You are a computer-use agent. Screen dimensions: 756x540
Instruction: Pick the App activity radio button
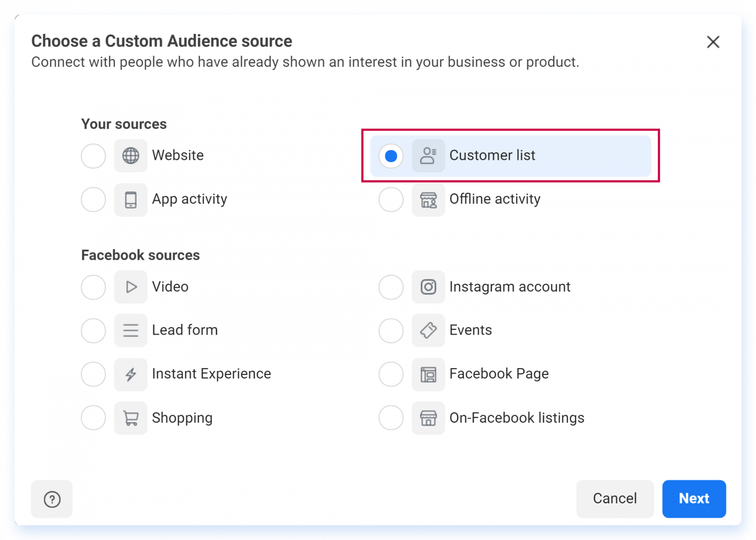93,200
